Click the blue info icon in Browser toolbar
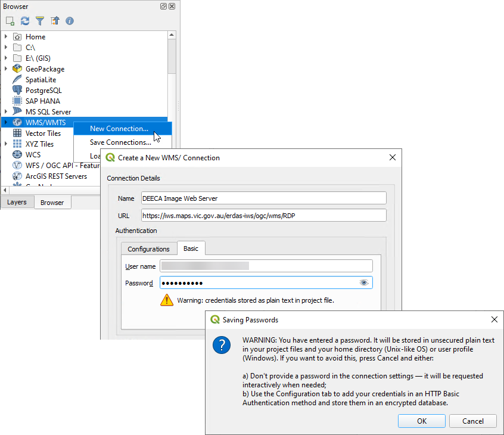Screen dimensions: 504x435 [x=70, y=21]
